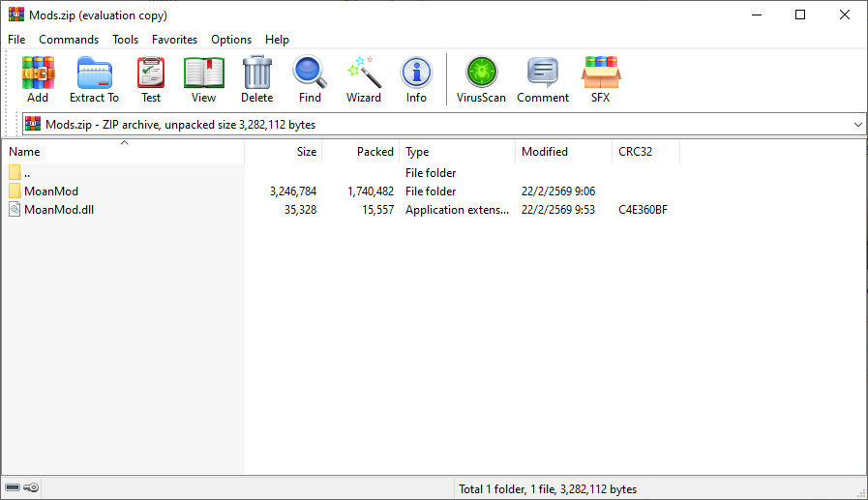Select the MoanMod folder icon
868x500 pixels.
[x=15, y=191]
